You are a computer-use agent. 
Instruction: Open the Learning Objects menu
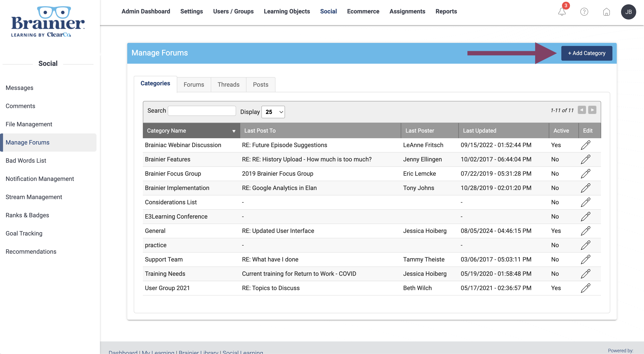click(x=287, y=11)
